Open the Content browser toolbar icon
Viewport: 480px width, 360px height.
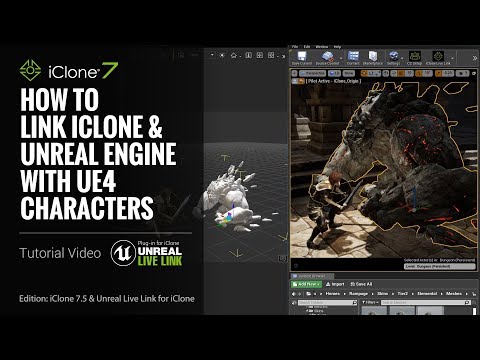click(x=353, y=58)
